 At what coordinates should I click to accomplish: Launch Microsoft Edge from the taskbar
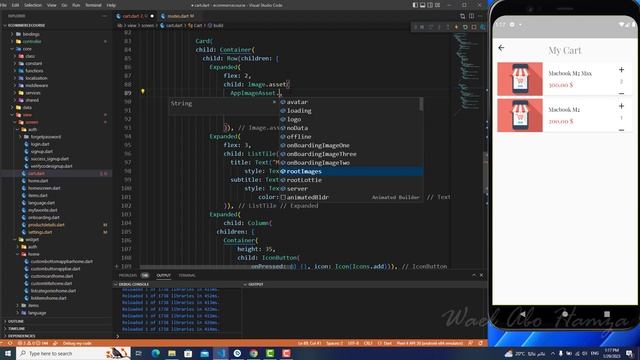coord(156,353)
